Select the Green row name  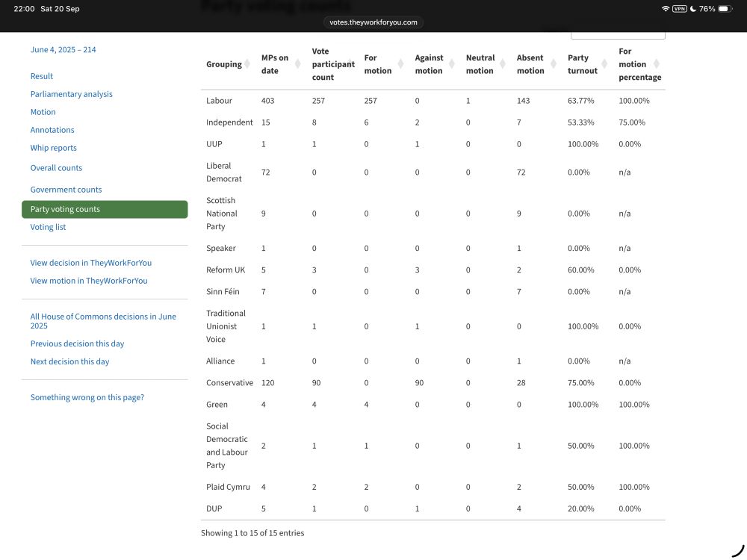[217, 404]
